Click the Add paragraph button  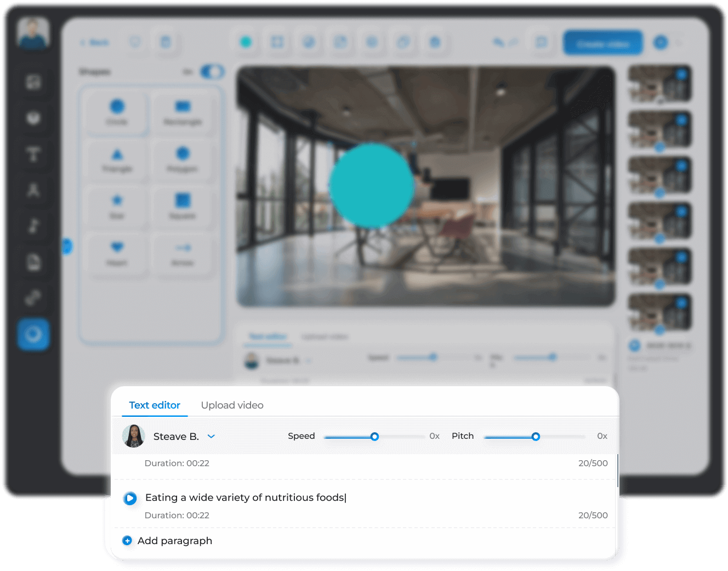click(x=167, y=541)
